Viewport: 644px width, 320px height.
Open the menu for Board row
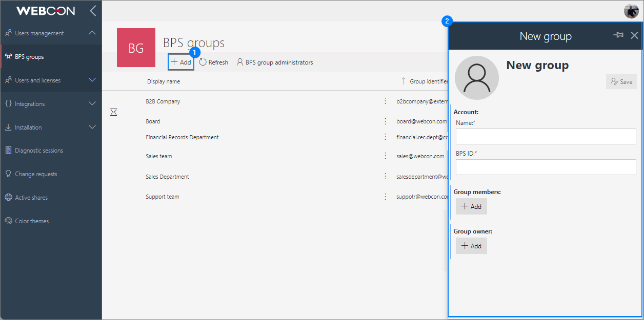[x=385, y=121]
